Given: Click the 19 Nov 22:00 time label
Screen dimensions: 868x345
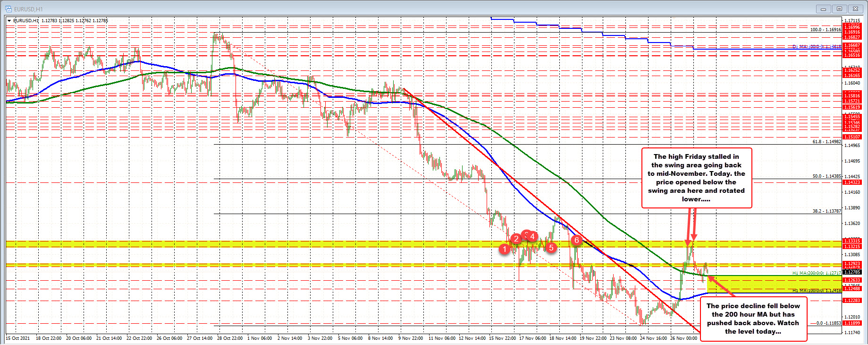Looking at the screenshot, I should [593, 338].
